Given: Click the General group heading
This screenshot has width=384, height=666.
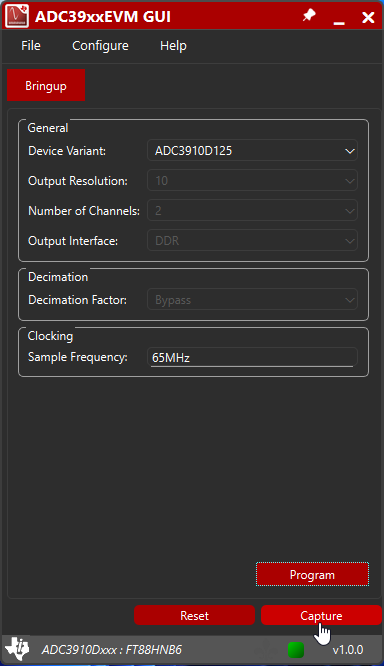Looking at the screenshot, I should point(48,128).
